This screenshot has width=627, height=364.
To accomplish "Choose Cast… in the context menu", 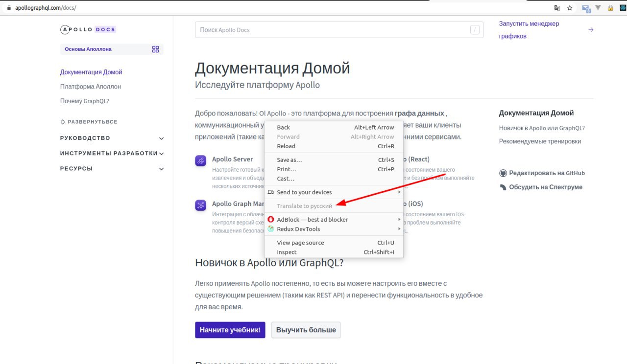I will point(334,179).
